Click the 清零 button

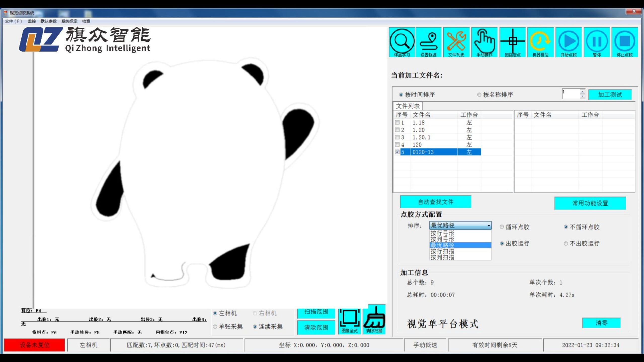[x=601, y=323]
